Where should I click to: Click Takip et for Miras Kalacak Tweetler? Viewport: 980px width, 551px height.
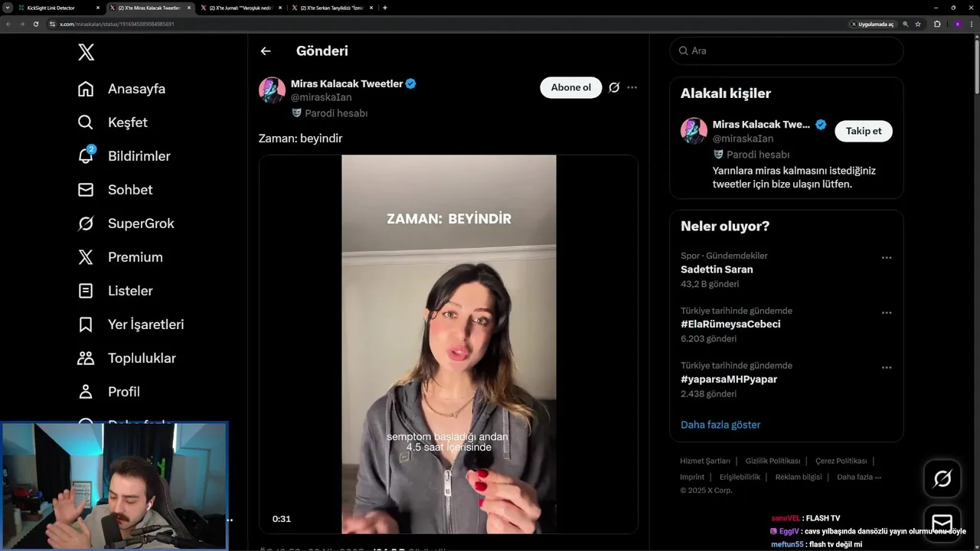pyautogui.click(x=864, y=131)
